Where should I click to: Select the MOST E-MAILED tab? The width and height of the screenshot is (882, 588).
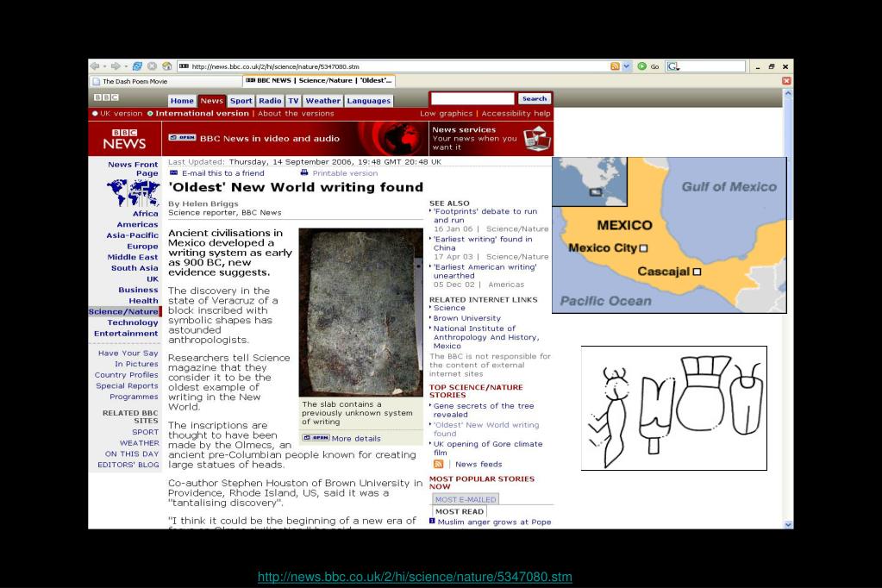click(466, 499)
